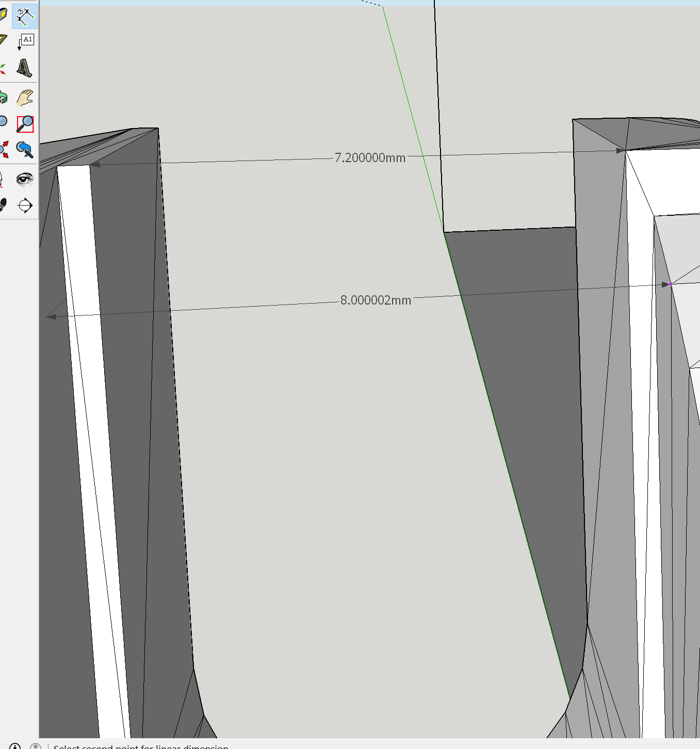Pick the Section Plane tool

coord(25,205)
